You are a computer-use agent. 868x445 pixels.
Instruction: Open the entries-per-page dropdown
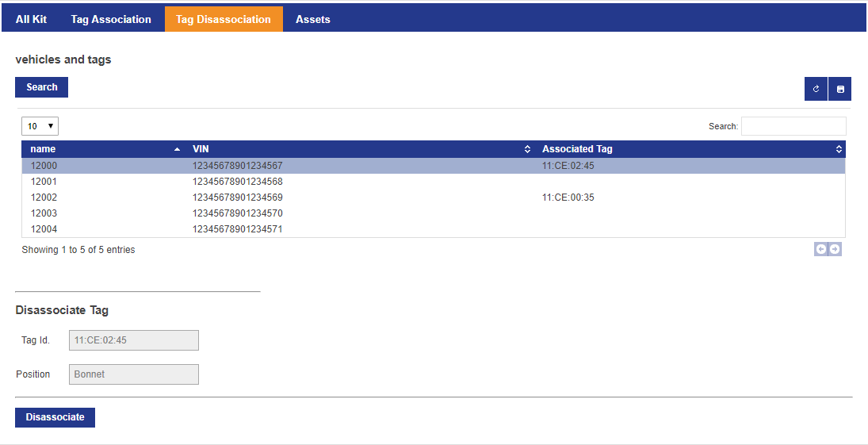40,126
